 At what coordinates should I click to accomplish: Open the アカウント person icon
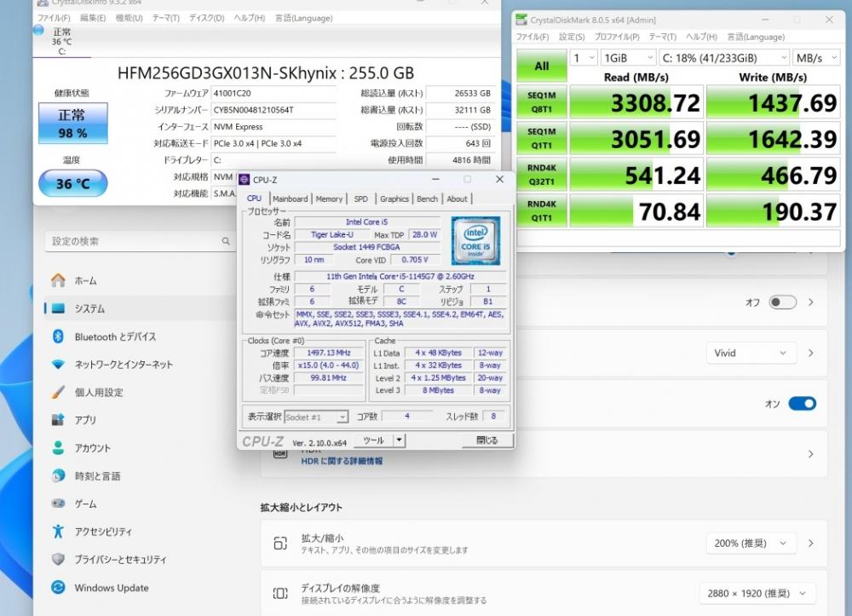point(58,447)
